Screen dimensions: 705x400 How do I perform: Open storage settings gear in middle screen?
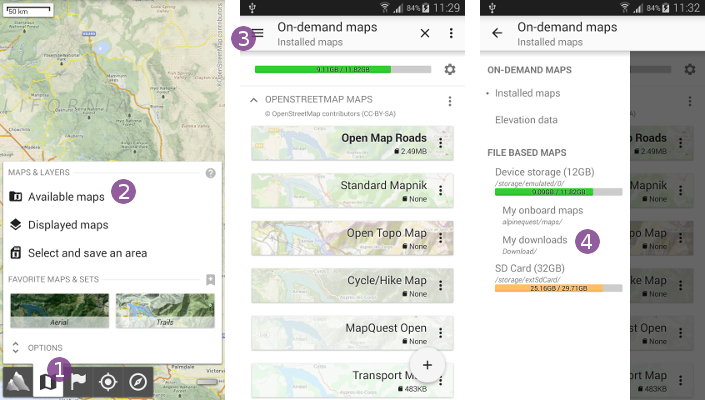(x=450, y=69)
